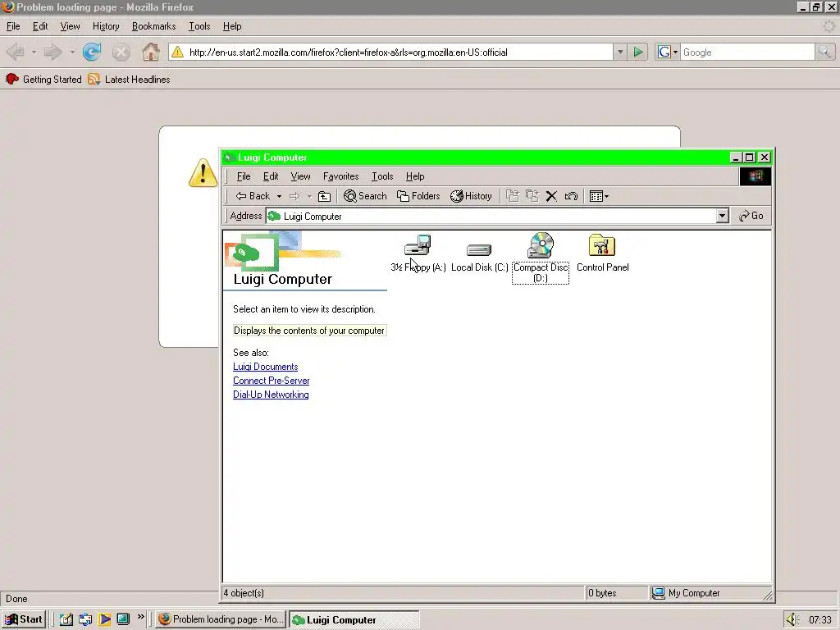Click the Back button in Luigi Computer

[x=253, y=196]
